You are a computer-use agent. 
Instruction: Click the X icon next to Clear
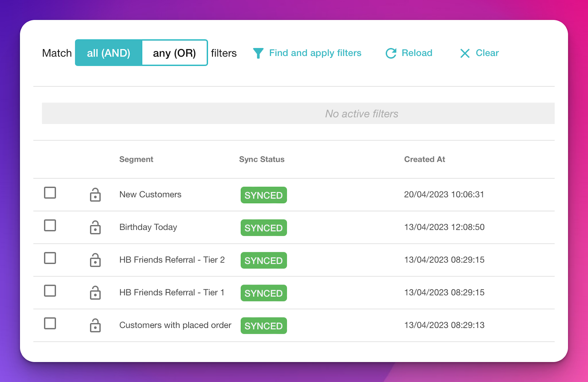(x=465, y=53)
